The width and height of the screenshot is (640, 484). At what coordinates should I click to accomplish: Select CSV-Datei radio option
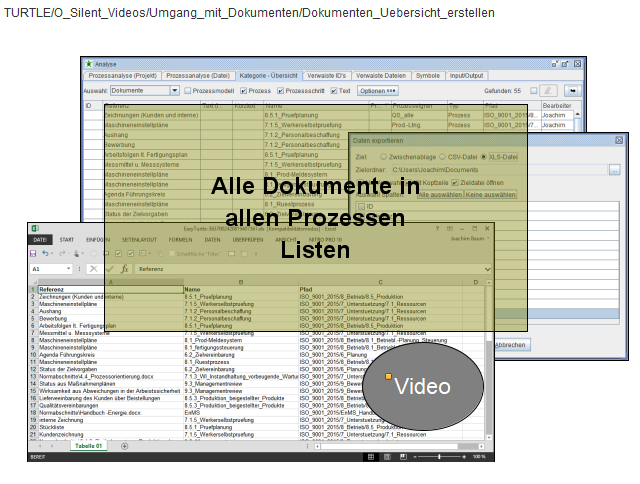coord(442,157)
